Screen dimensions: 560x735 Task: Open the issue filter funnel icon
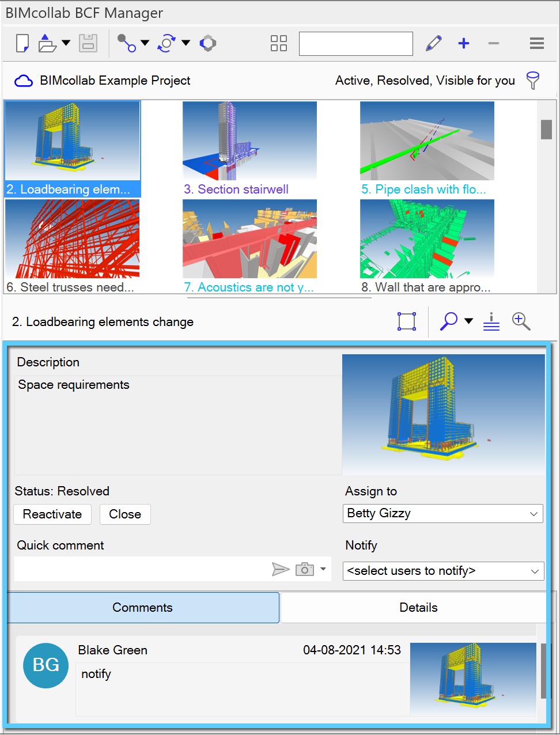[533, 81]
